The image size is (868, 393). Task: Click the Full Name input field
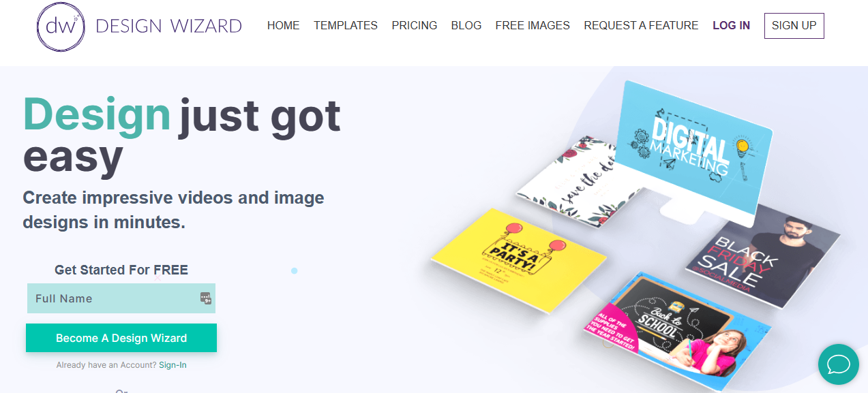point(121,298)
